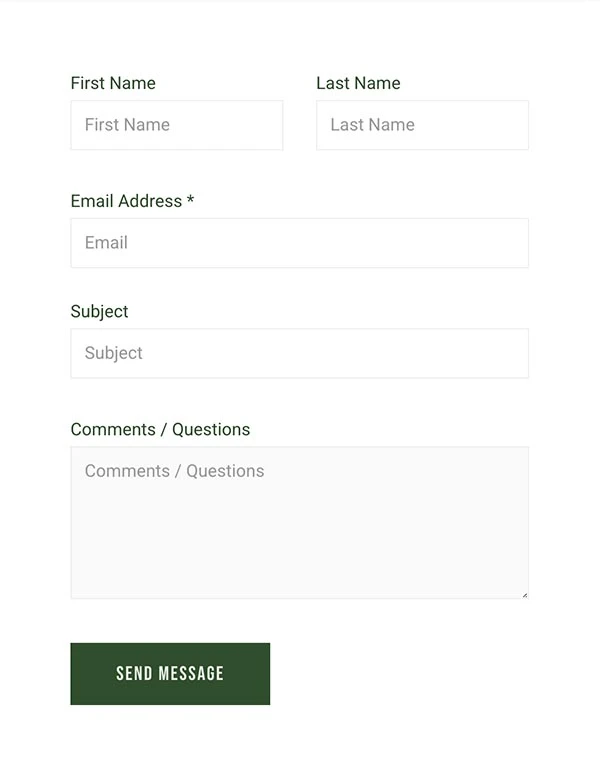Click the gray "Email" placeholder text

point(106,243)
